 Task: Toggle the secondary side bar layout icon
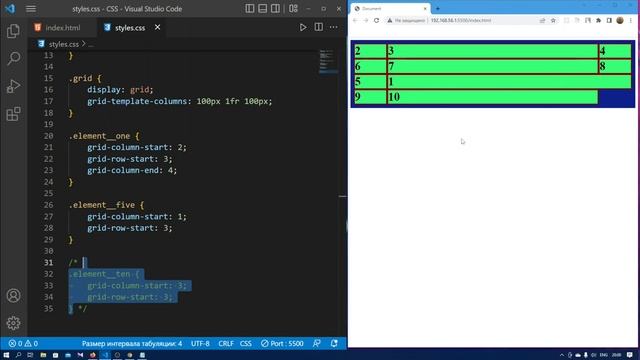[276, 9]
